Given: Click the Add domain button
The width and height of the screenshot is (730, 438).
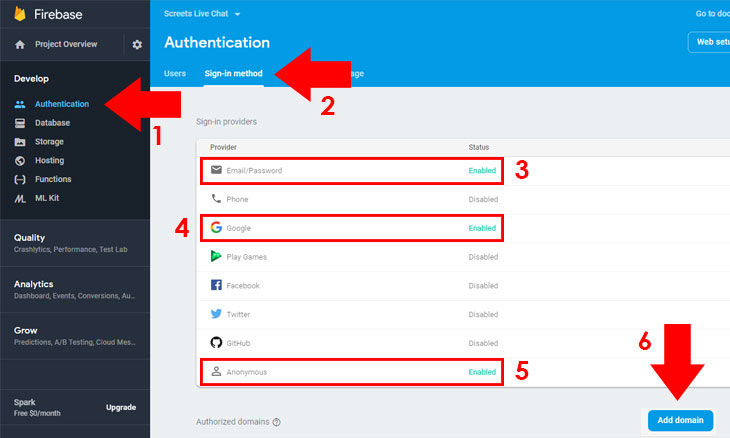Looking at the screenshot, I should (680, 420).
